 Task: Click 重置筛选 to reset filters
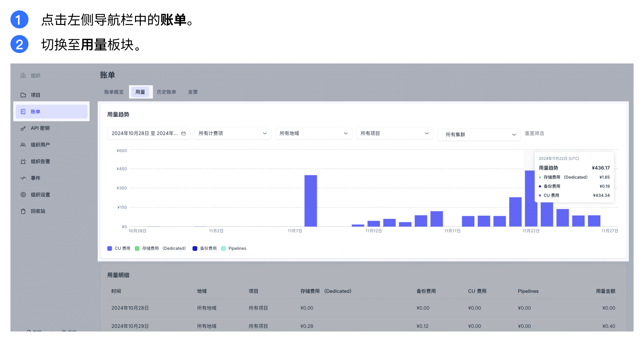coord(534,134)
